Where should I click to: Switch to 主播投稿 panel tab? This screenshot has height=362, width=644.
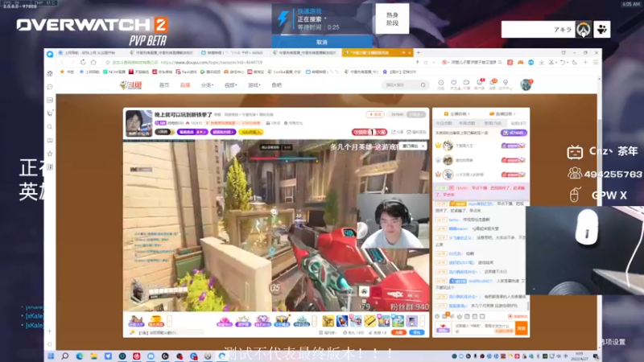pyautogui.click(x=456, y=113)
